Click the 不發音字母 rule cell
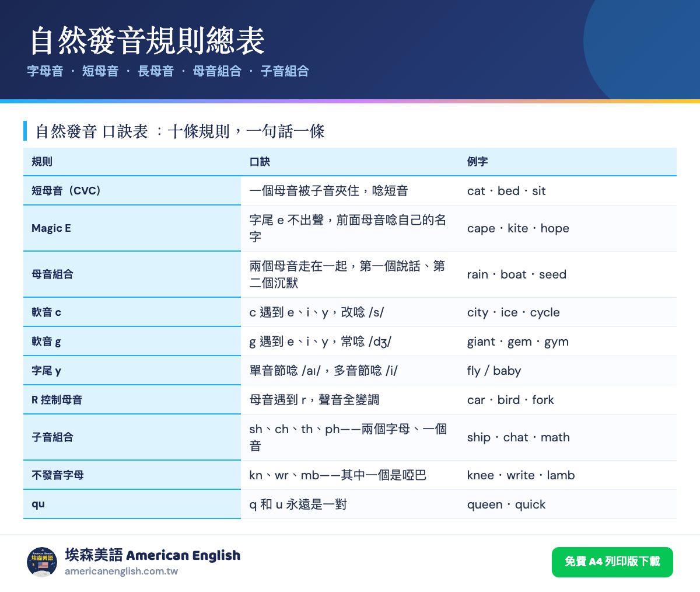The image size is (700, 592). point(132,475)
